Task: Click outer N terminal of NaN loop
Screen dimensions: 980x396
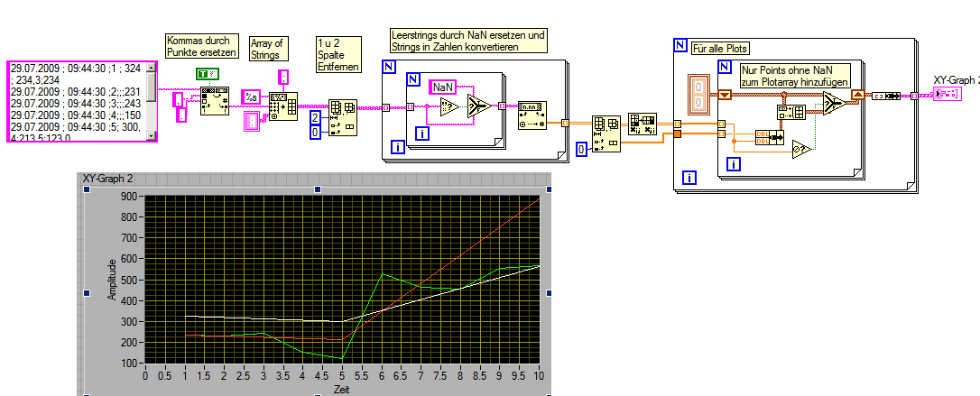Action: pyautogui.click(x=388, y=66)
